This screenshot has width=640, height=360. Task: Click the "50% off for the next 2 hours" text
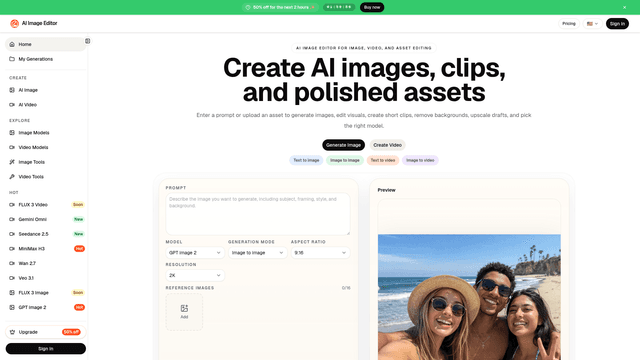coord(281,7)
